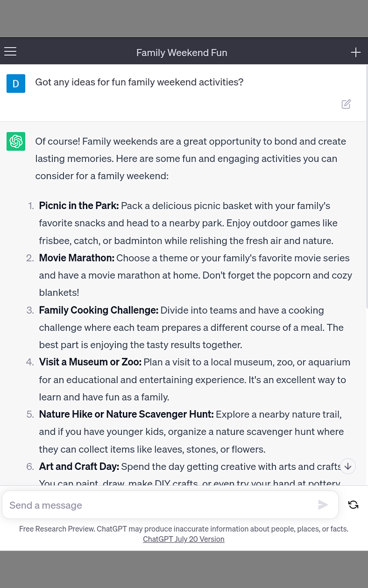Click the user's question about weekend activities
The height and width of the screenshot is (588, 368).
tap(139, 82)
